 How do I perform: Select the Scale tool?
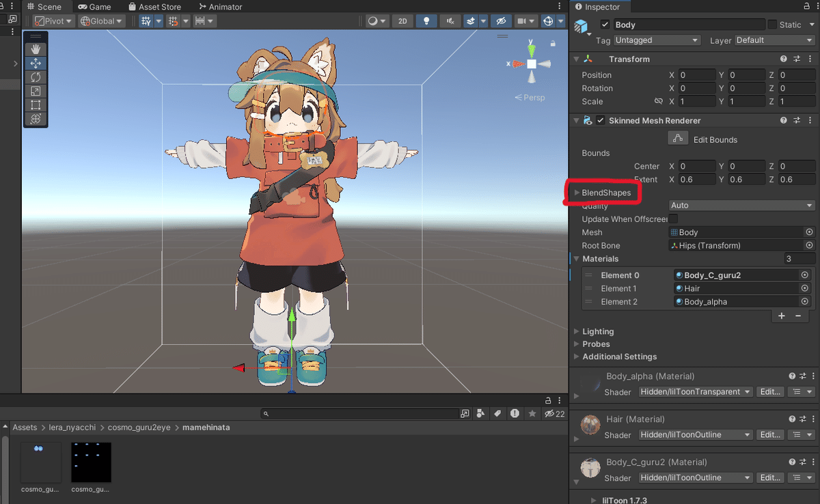click(x=36, y=91)
